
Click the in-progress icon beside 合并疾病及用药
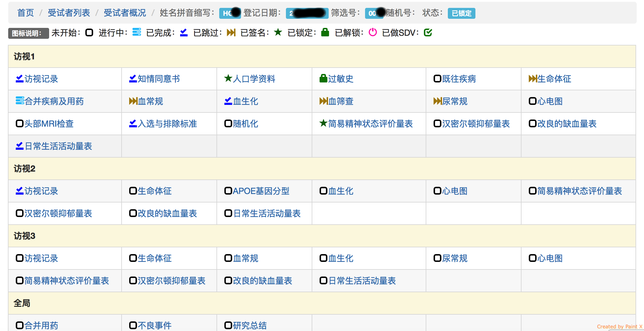20,101
